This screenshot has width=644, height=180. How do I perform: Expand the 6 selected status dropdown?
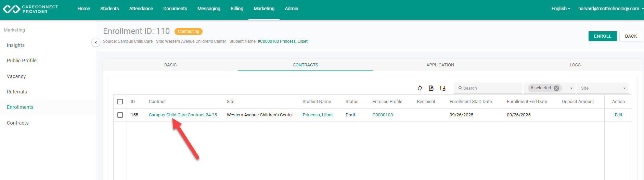571,88
